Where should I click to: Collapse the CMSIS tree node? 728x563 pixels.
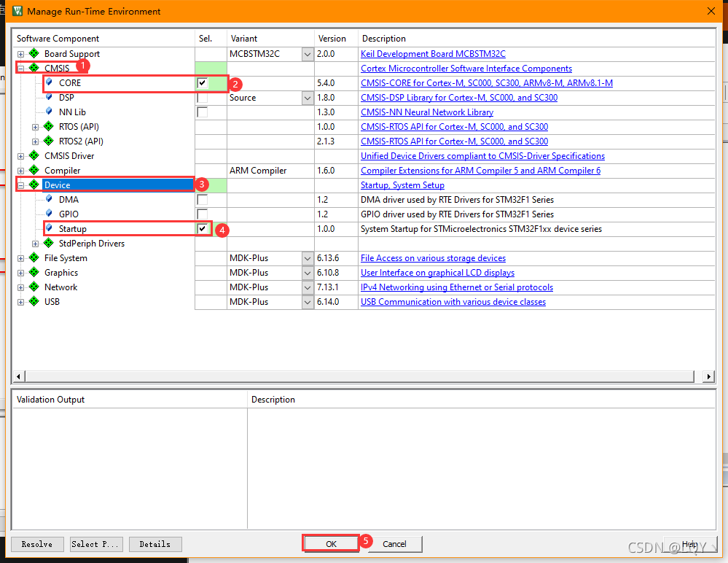pyautogui.click(x=20, y=69)
